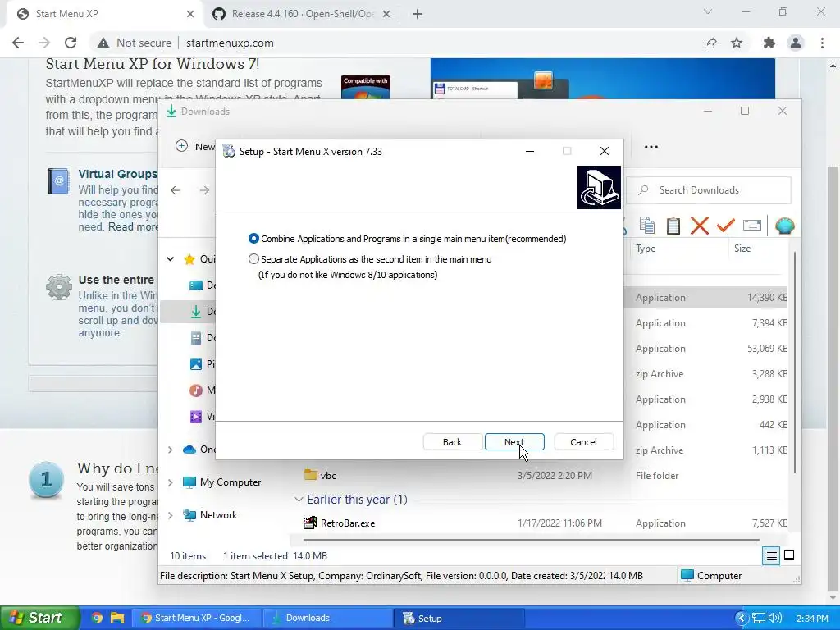Viewport: 840px width, 630px height.
Task: Click the copy icon in Downloads toolbar
Action: (x=647, y=226)
